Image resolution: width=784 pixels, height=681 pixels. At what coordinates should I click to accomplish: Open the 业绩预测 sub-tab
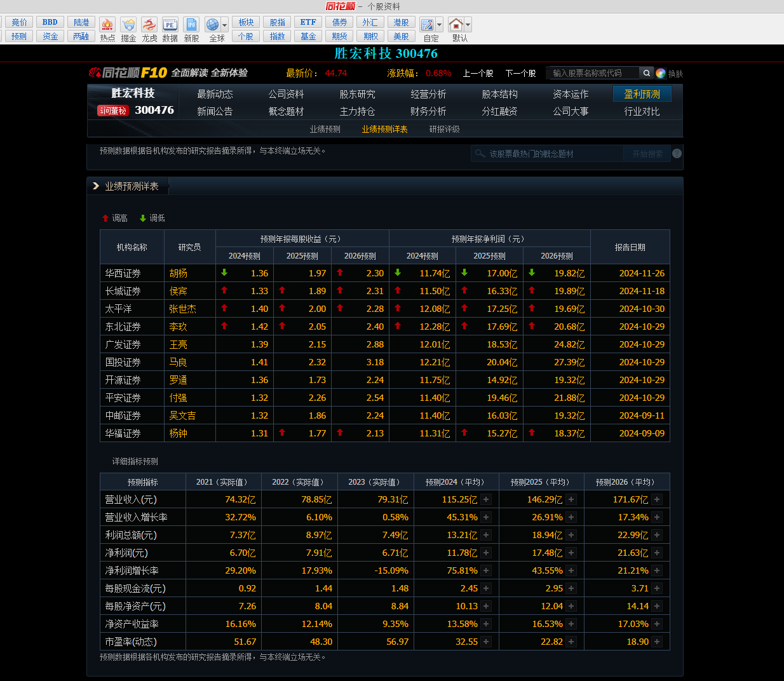[325, 129]
